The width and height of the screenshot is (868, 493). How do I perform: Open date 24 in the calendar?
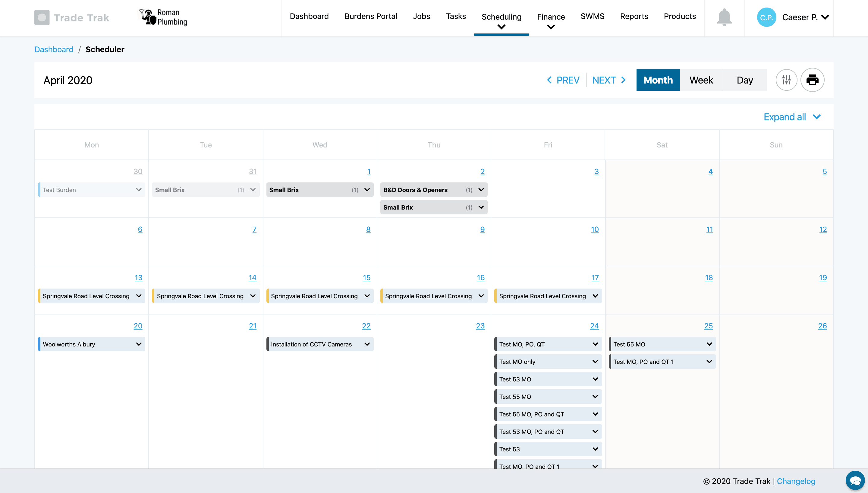tap(594, 326)
